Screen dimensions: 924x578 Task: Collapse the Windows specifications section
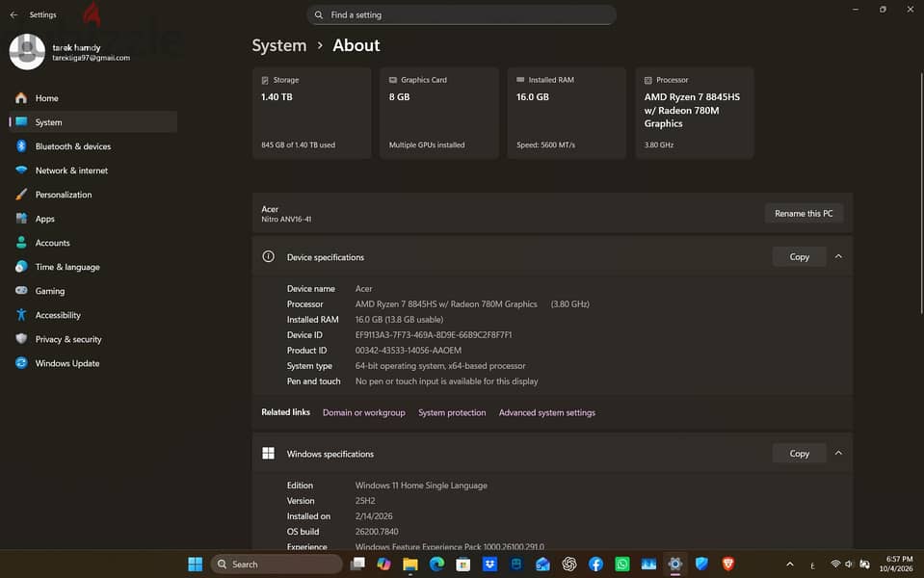(x=838, y=454)
